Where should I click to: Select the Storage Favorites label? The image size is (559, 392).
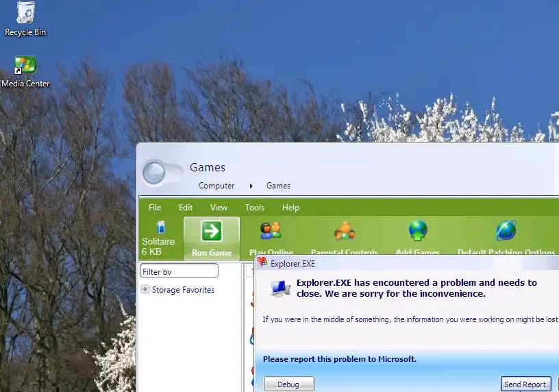[x=183, y=290]
